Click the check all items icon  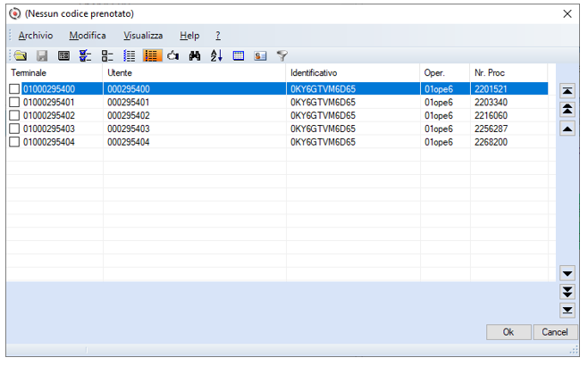tap(85, 56)
